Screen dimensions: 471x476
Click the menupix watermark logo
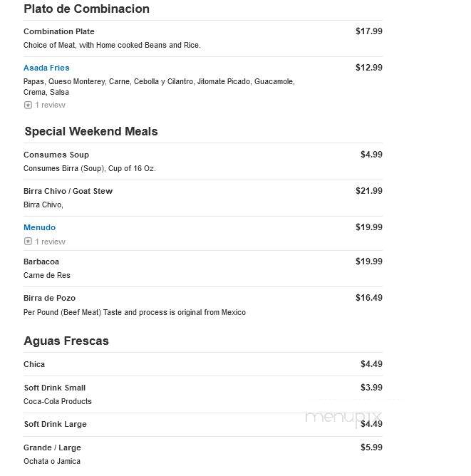point(343,419)
